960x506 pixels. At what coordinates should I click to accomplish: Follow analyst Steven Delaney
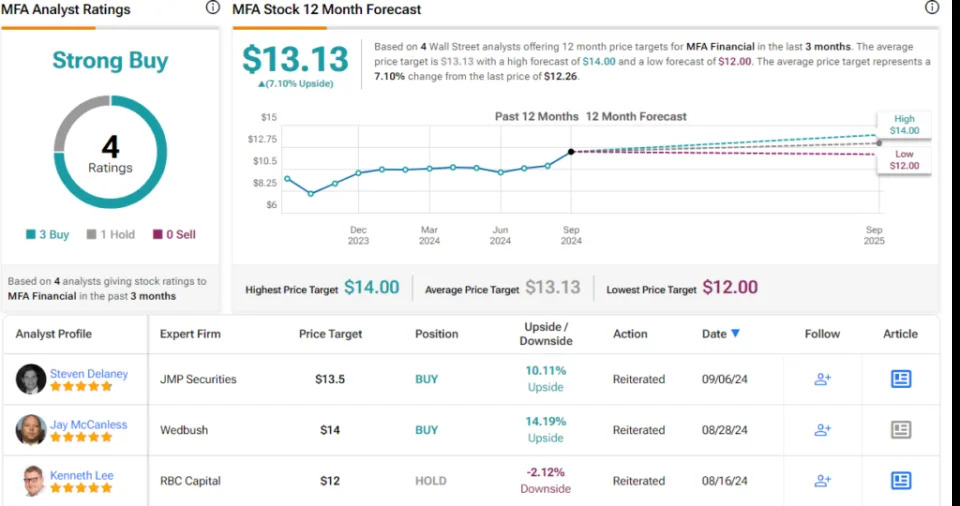tap(822, 379)
